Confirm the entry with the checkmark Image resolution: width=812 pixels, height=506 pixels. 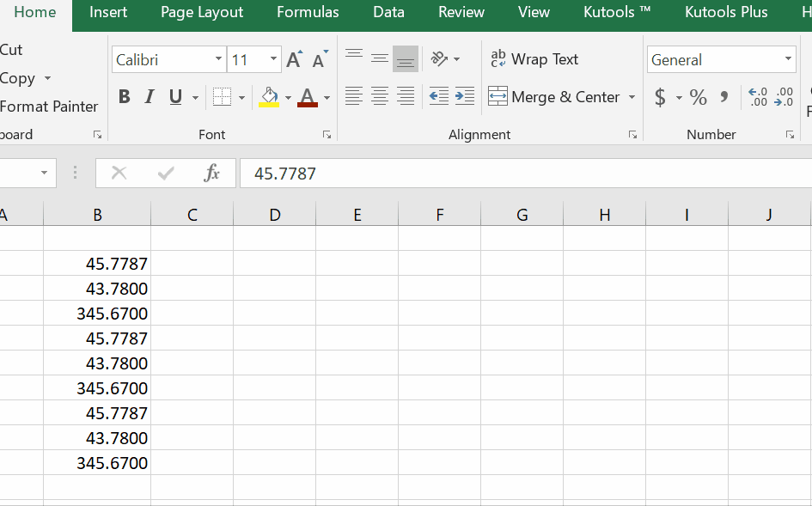[x=164, y=173]
